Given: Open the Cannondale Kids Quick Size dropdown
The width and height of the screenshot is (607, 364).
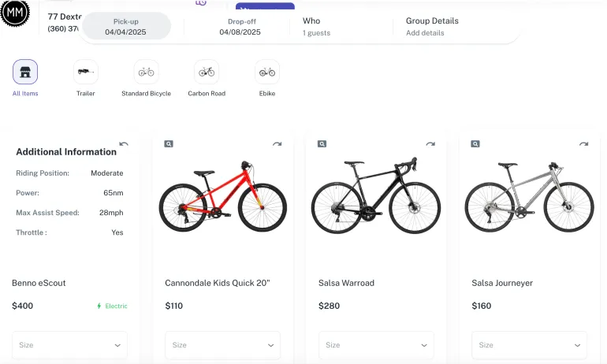Looking at the screenshot, I should click(x=222, y=345).
